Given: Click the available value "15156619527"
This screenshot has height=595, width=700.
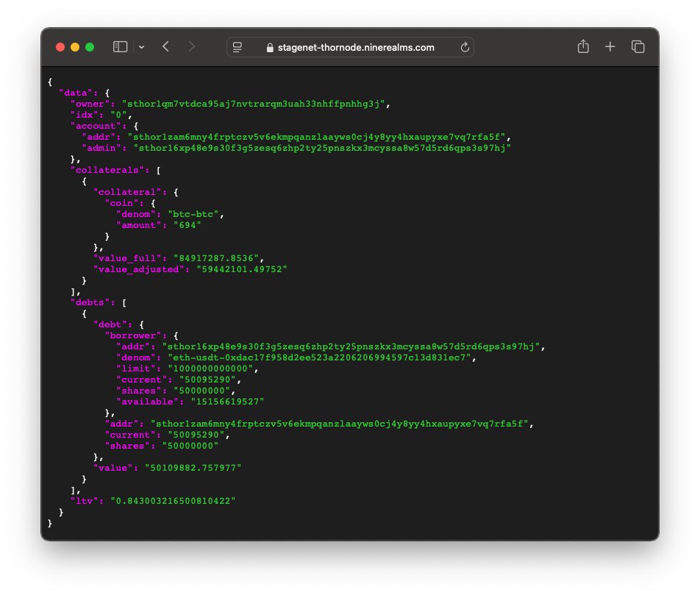Looking at the screenshot, I should [x=227, y=402].
